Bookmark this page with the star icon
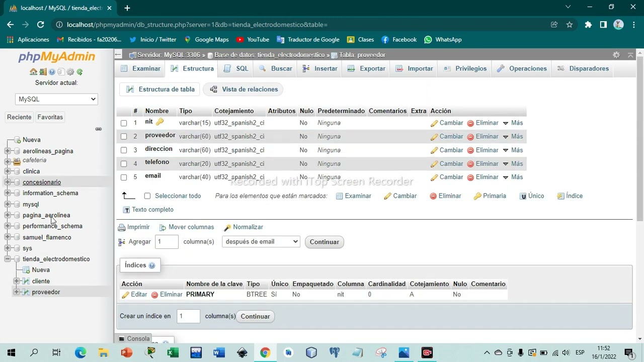The image size is (644, 362). 570,24
